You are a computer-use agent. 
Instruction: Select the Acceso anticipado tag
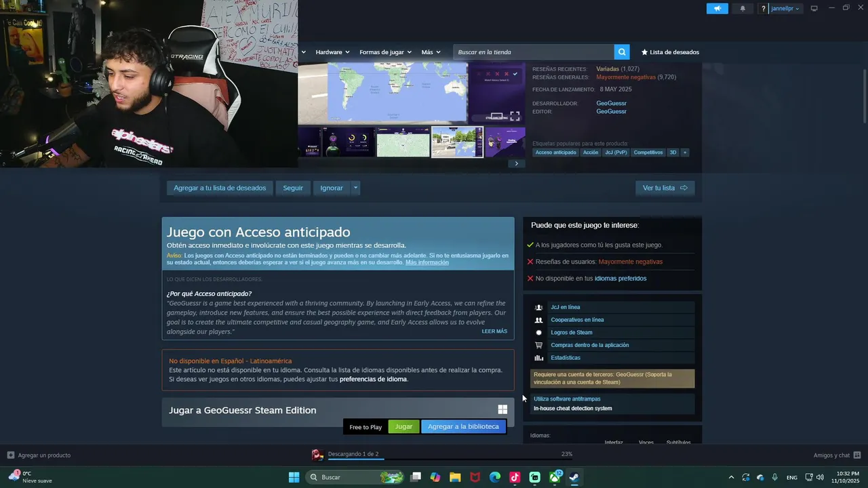click(x=555, y=152)
